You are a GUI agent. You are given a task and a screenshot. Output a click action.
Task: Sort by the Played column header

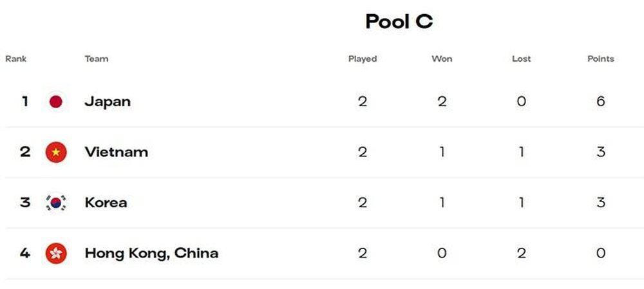point(362,59)
